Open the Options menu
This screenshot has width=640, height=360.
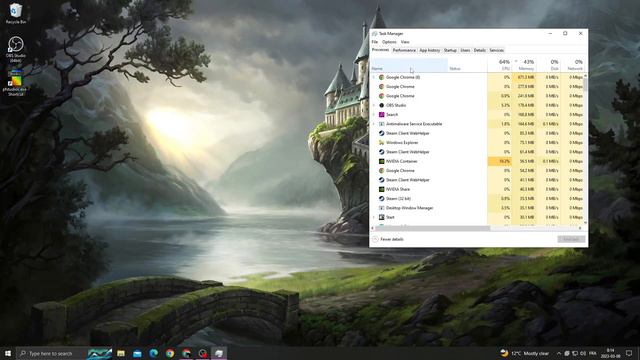389,42
